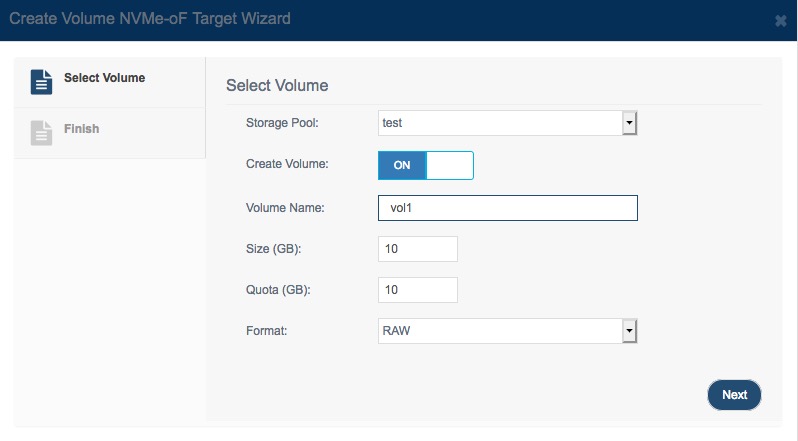Image resolution: width=798 pixels, height=441 pixels.
Task: Click the greyed Finish step document icon
Action: tap(41, 133)
